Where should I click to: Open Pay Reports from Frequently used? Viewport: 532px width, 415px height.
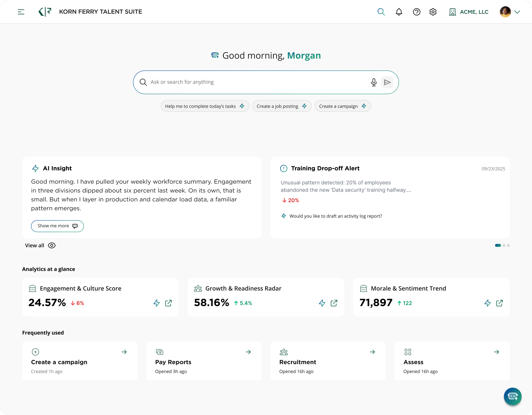click(x=204, y=361)
